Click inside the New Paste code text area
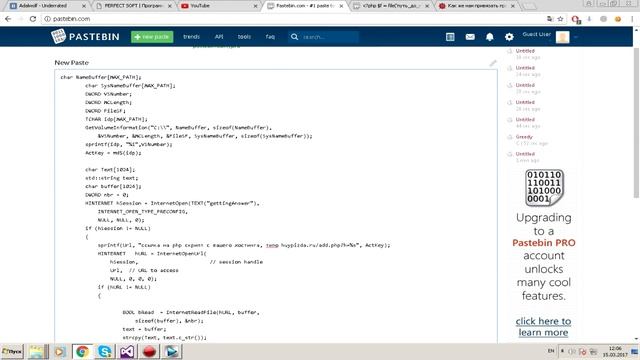640x360 pixels. [x=276, y=206]
